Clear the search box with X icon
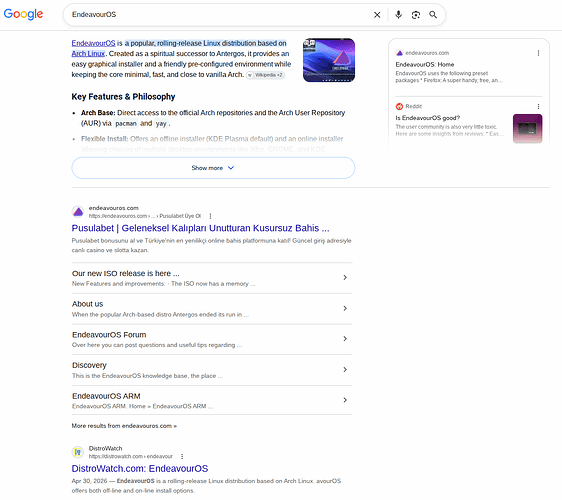562x500 pixels. pos(377,15)
